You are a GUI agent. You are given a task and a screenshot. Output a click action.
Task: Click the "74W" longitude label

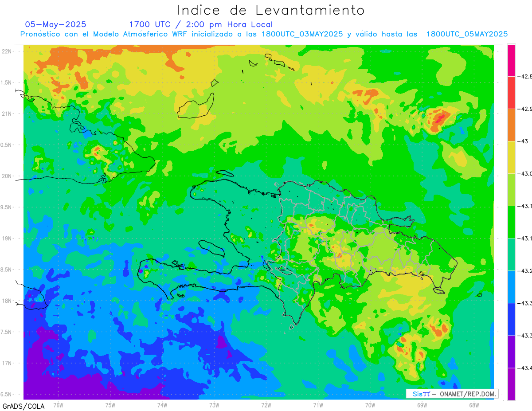[162, 405]
